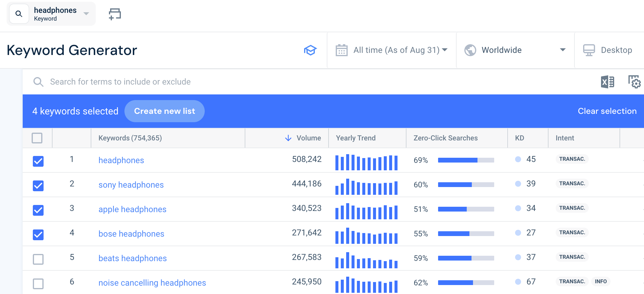
Task: Click the Yearly Trend column header
Action: [356, 138]
